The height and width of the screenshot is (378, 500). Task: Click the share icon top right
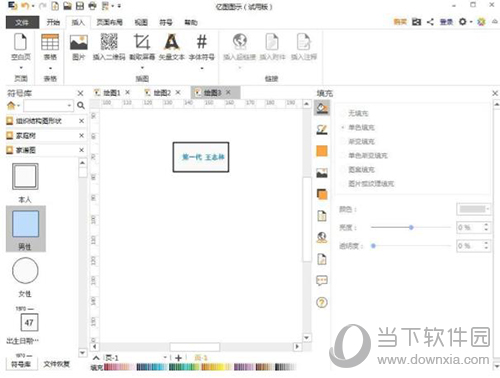430,22
